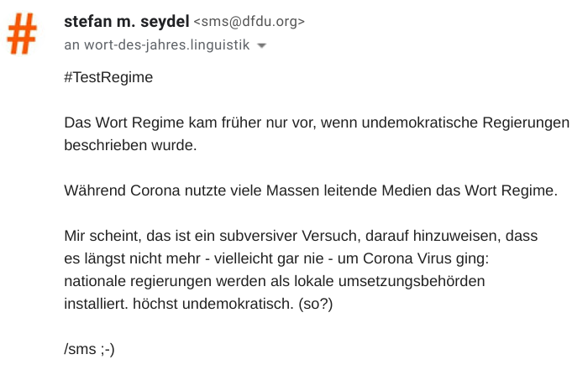588x370 pixels.
Task: Click the sms@dfdu.org email address
Action: (249, 23)
